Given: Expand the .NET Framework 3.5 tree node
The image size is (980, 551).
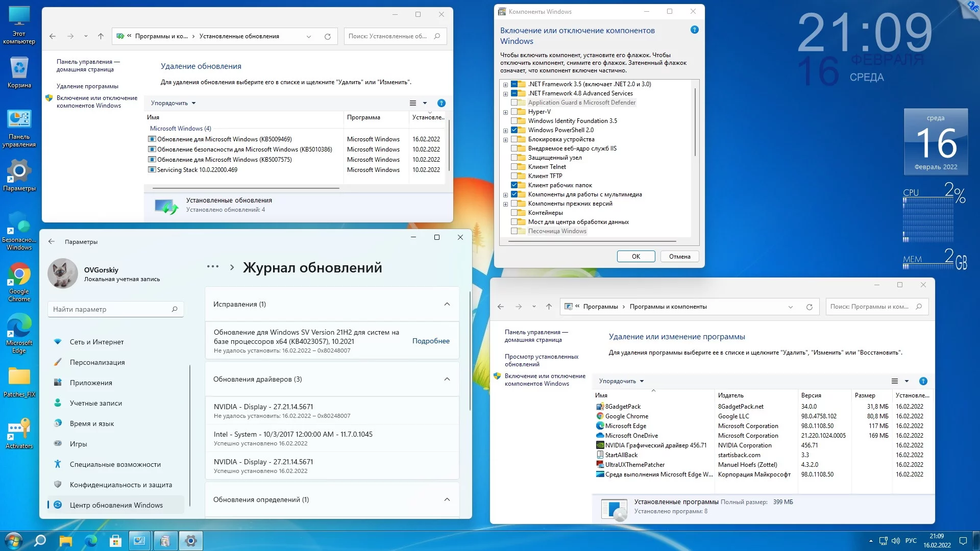Looking at the screenshot, I should click(x=505, y=85).
